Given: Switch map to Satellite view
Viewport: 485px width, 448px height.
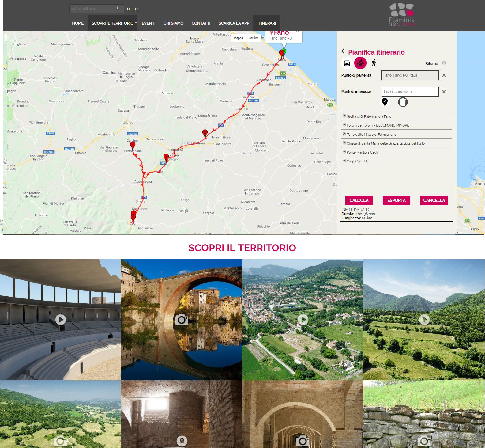Looking at the screenshot, I should pyautogui.click(x=253, y=38).
